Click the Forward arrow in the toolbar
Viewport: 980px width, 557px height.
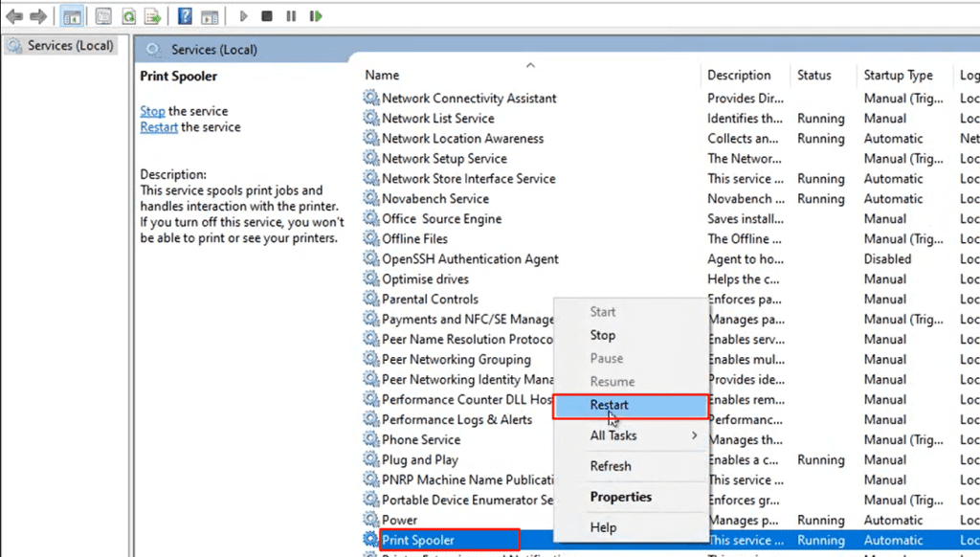(x=38, y=16)
